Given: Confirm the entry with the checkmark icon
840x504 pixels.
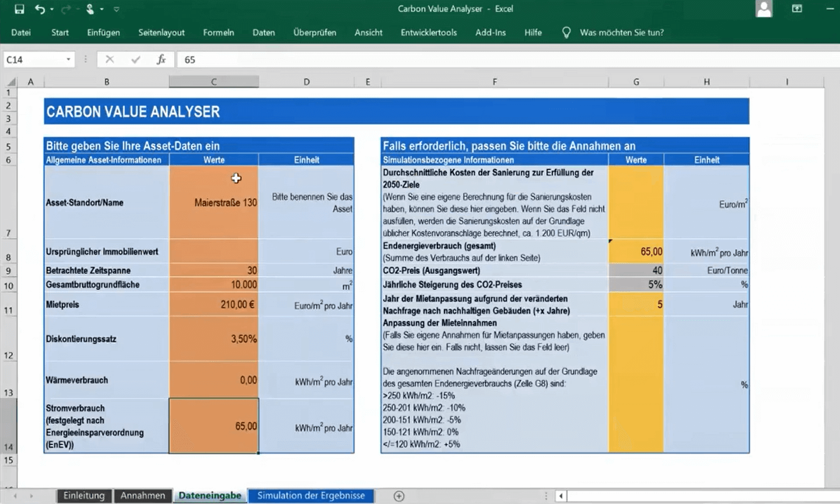Looking at the screenshot, I should 136,59.
